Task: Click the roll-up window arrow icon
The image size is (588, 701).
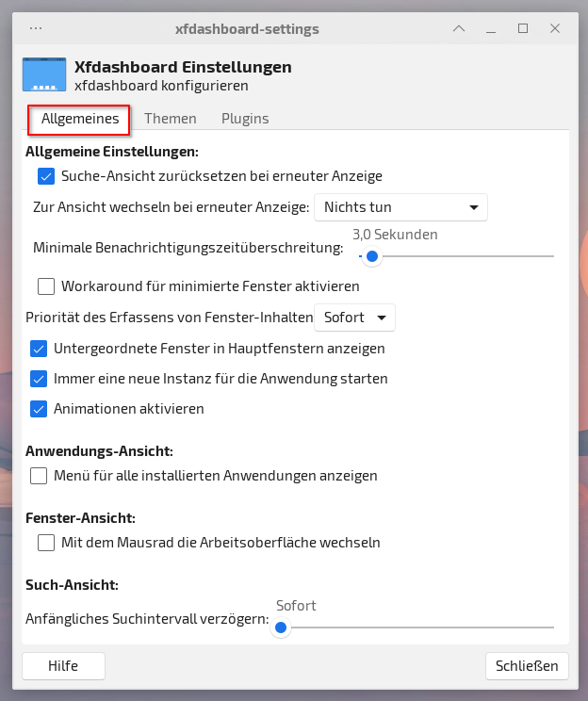Action: pyautogui.click(x=459, y=28)
